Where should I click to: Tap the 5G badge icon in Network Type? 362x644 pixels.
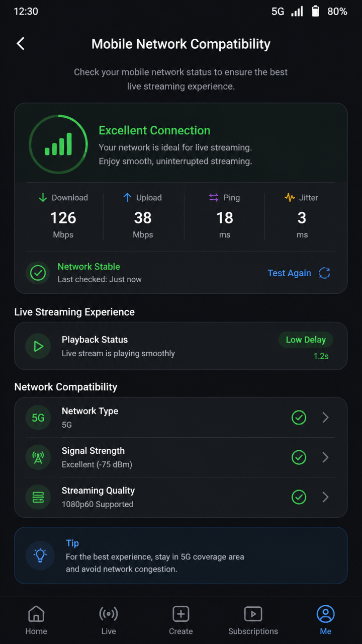pos(38,418)
